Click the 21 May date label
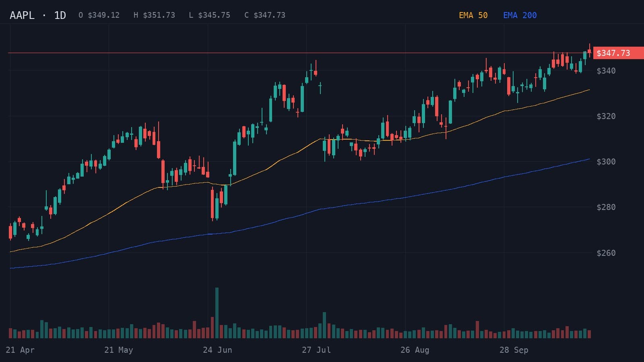The height and width of the screenshot is (362, 644). point(119,350)
